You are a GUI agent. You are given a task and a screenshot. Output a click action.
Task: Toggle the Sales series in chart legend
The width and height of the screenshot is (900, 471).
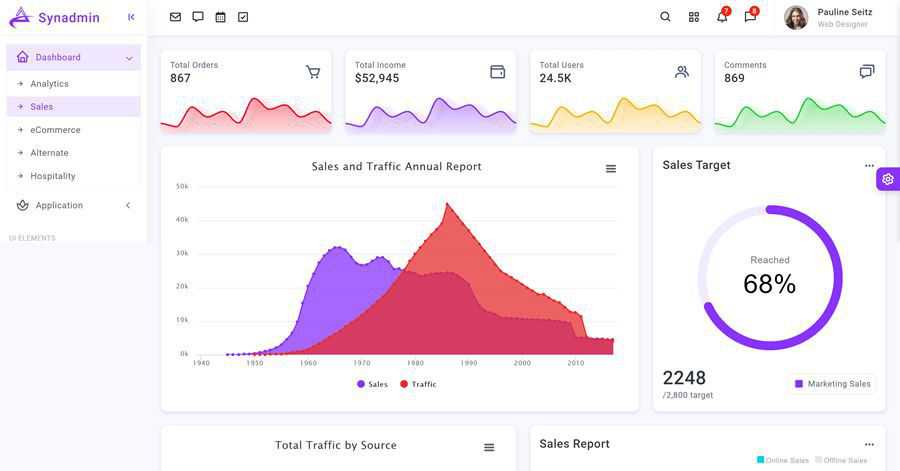pyautogui.click(x=372, y=384)
